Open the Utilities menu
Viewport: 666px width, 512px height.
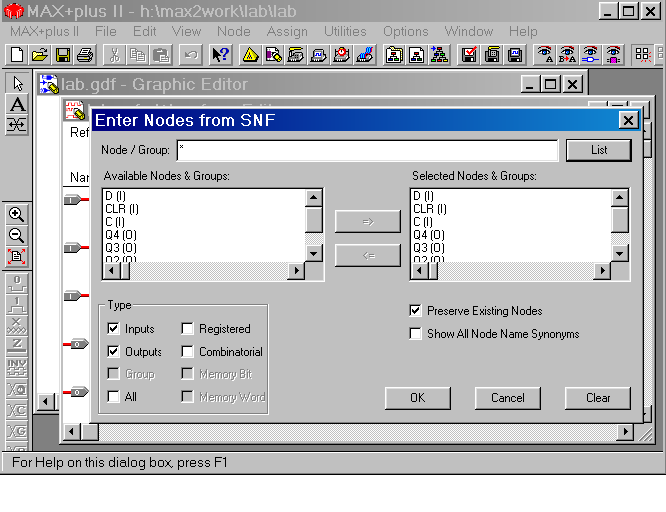point(345,31)
